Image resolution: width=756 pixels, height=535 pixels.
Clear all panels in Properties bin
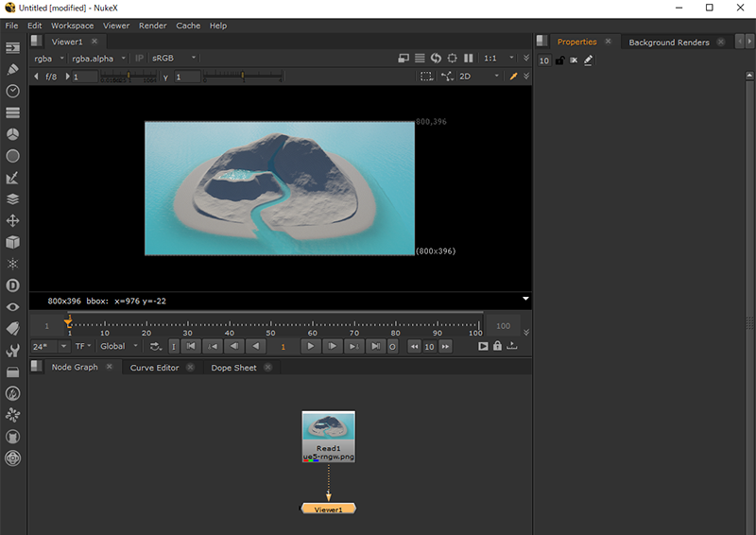coord(574,60)
